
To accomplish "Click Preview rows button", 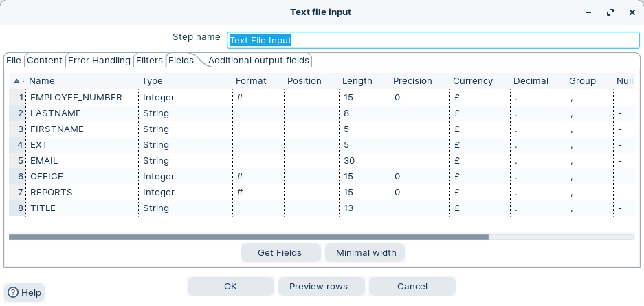I will point(318,286).
